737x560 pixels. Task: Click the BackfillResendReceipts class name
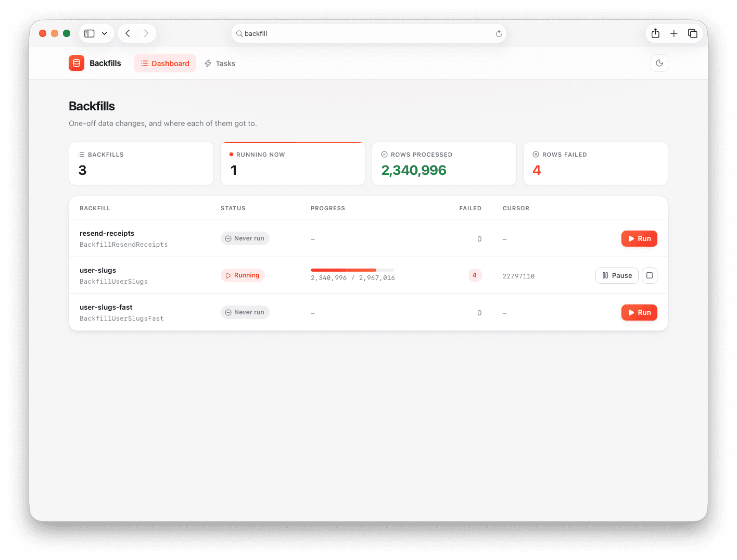coord(123,245)
